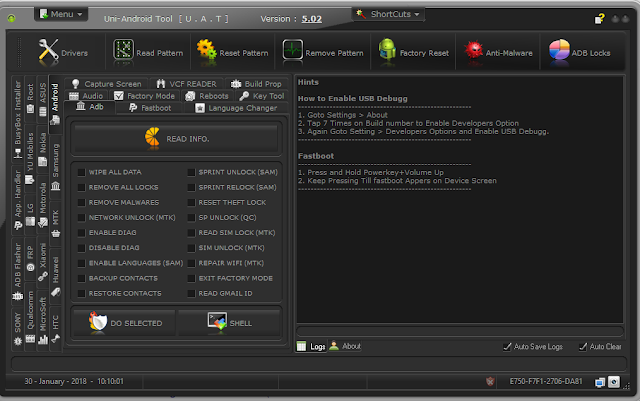The height and width of the screenshot is (401, 640).
Task: Open the Menu dropdown
Action: point(60,14)
